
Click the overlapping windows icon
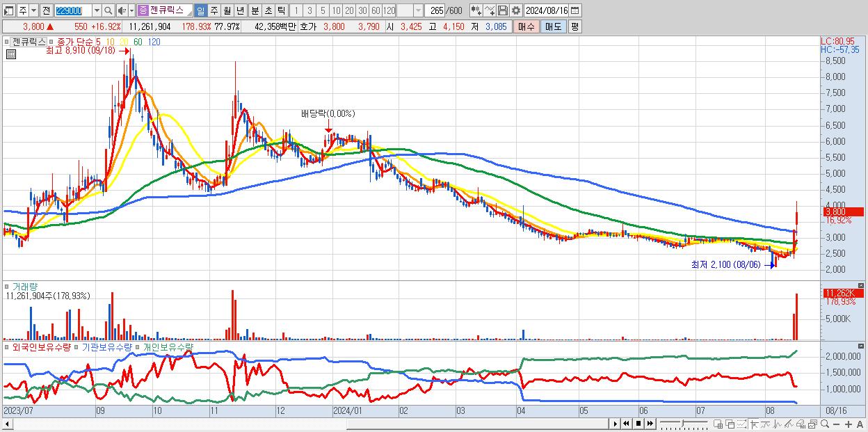pos(730,424)
